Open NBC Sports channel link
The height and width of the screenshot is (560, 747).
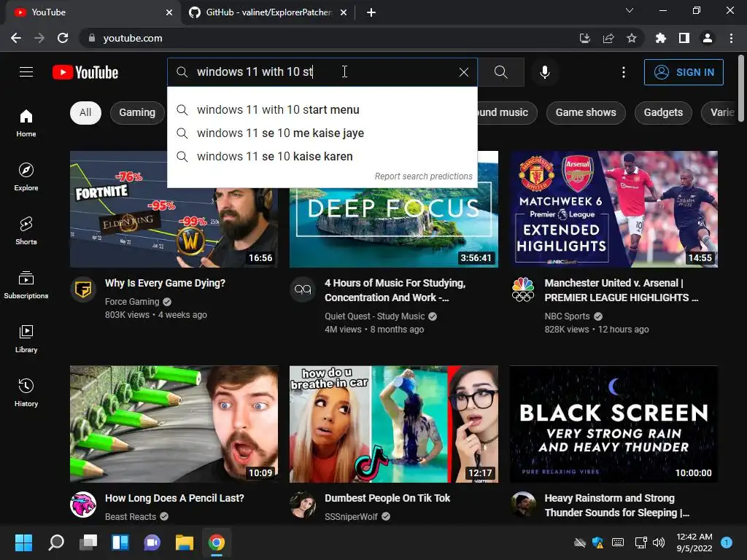click(x=567, y=316)
